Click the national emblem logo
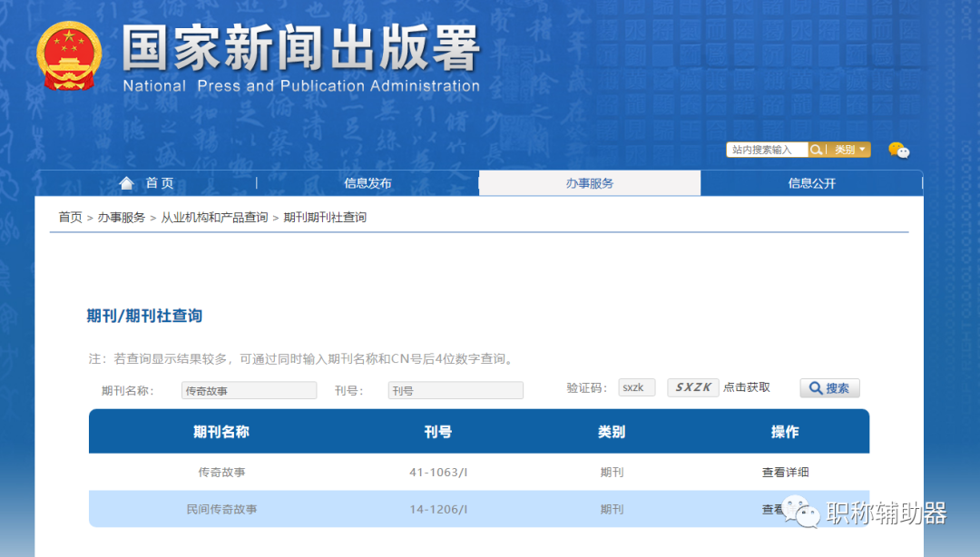 tap(70, 56)
